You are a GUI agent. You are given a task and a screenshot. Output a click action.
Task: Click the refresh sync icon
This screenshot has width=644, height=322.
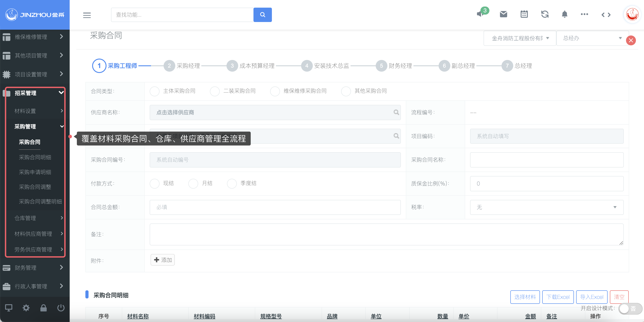tap(544, 14)
